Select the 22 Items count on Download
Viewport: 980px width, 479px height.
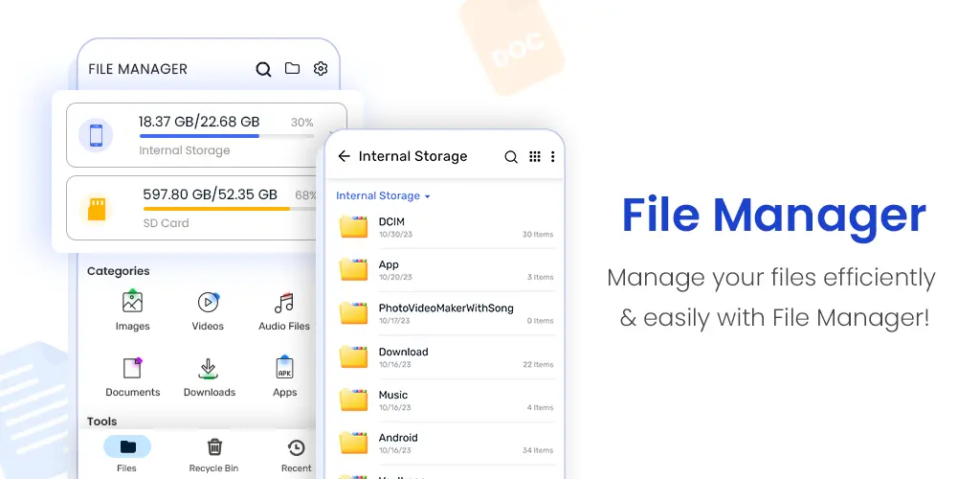tap(538, 365)
